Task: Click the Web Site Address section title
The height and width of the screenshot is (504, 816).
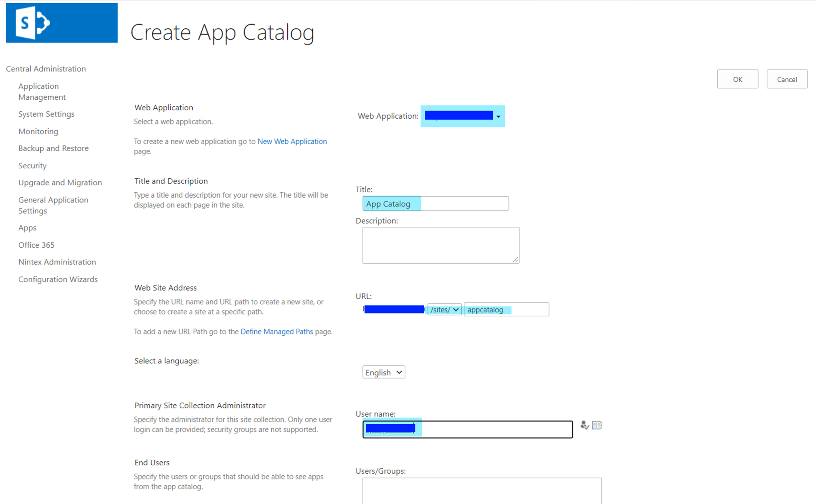Action: tap(166, 288)
